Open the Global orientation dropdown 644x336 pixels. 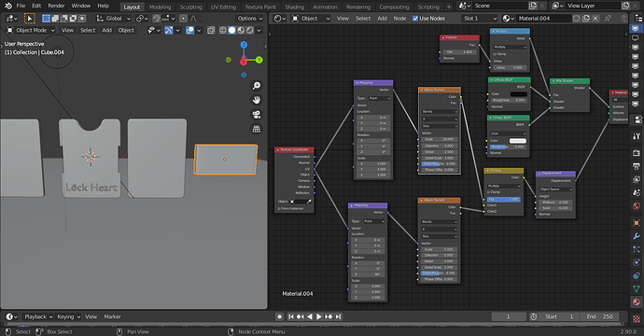coord(113,19)
